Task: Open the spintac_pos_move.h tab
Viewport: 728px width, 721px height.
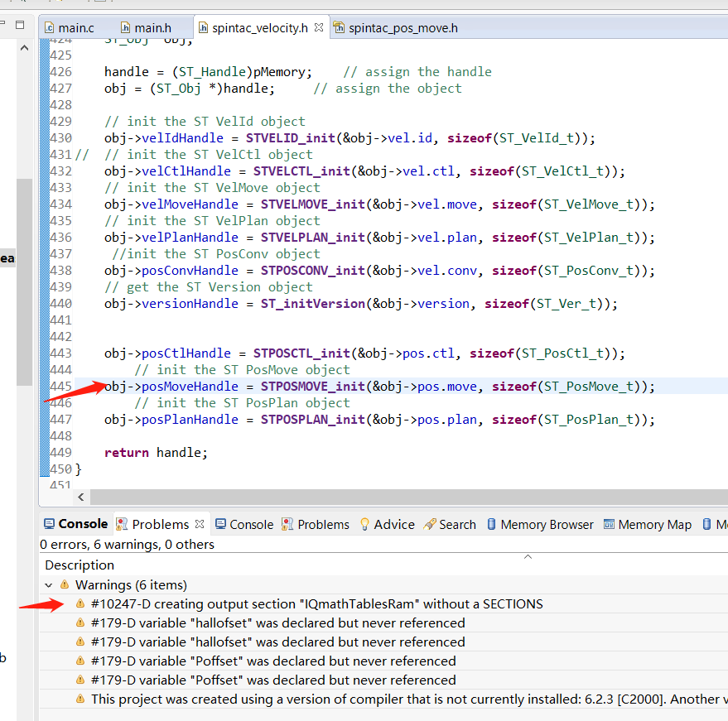Action: [396, 28]
